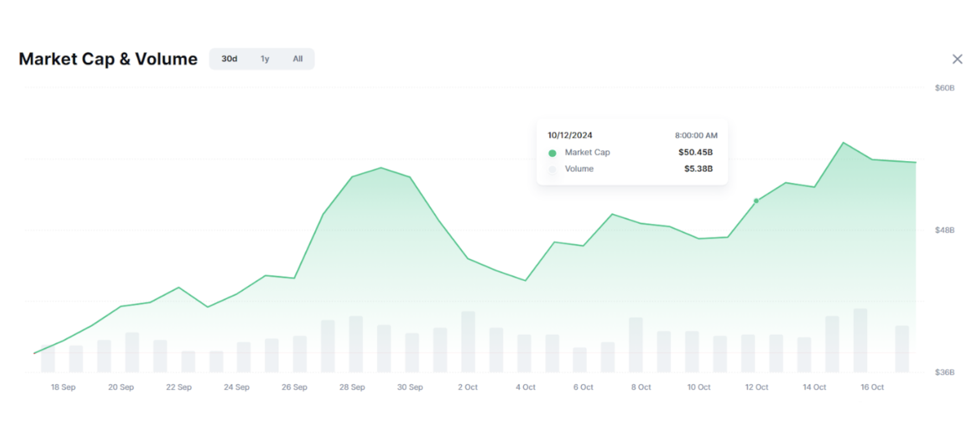Click the 8:00:00 AM timestamp in tooltip
The width and height of the screenshot is (980, 435).
coord(696,135)
